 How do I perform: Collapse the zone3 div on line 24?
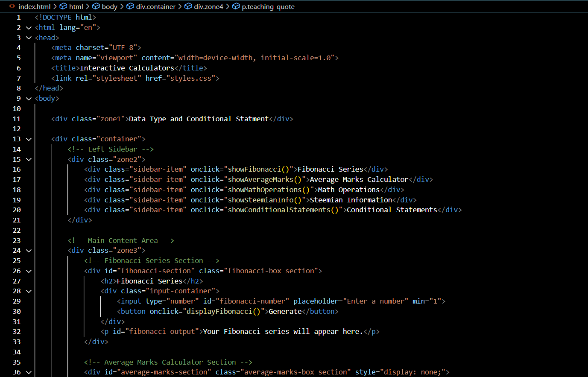point(29,251)
